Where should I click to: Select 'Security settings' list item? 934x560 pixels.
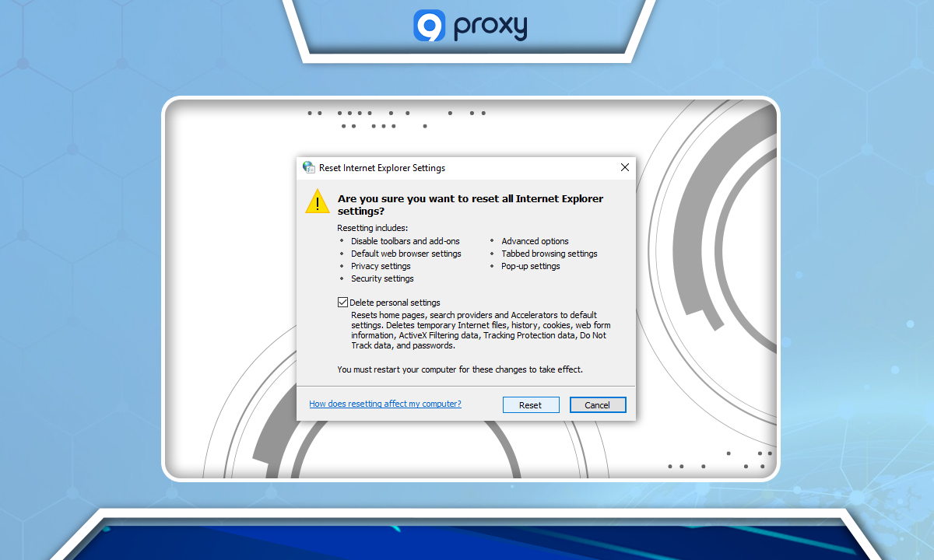point(382,278)
